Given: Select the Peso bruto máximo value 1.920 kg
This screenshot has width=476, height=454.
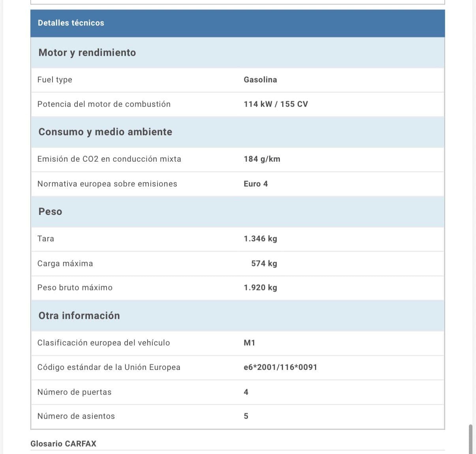Looking at the screenshot, I should pyautogui.click(x=260, y=288).
